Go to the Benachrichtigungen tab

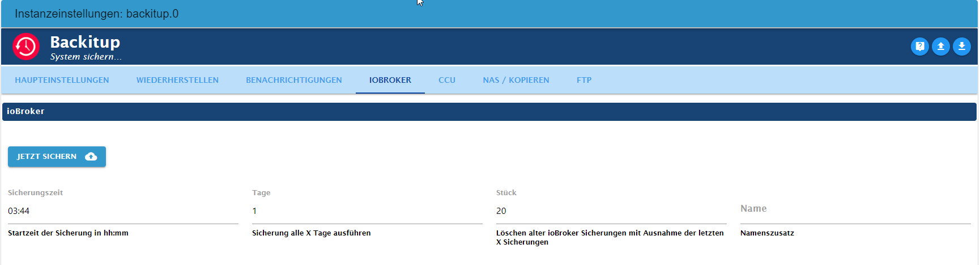pos(294,80)
